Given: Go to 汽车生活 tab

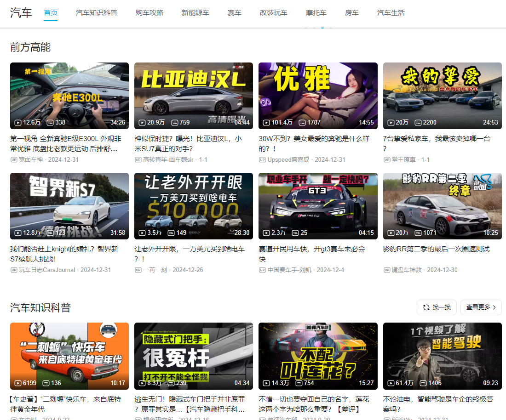Looking at the screenshot, I should [x=391, y=13].
